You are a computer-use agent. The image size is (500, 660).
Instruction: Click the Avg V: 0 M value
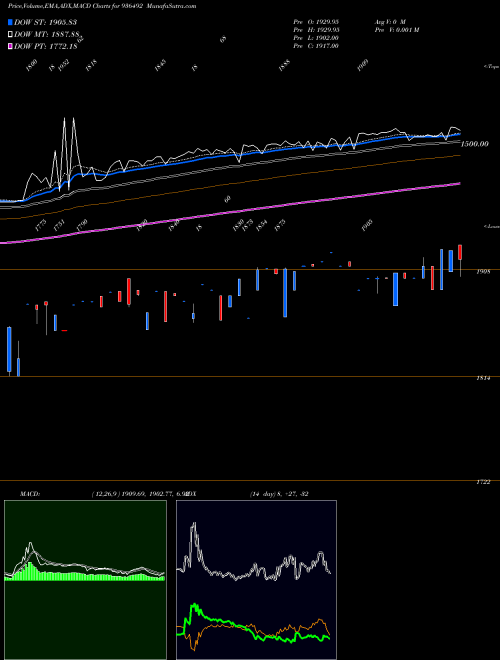pos(390,22)
